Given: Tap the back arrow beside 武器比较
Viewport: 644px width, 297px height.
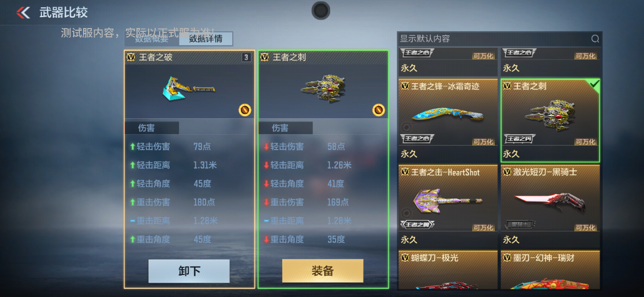Looking at the screenshot, I should coord(23,13).
